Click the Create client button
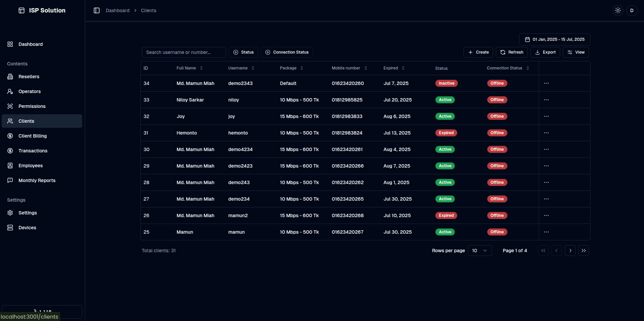This screenshot has width=644, height=321. 478,52
